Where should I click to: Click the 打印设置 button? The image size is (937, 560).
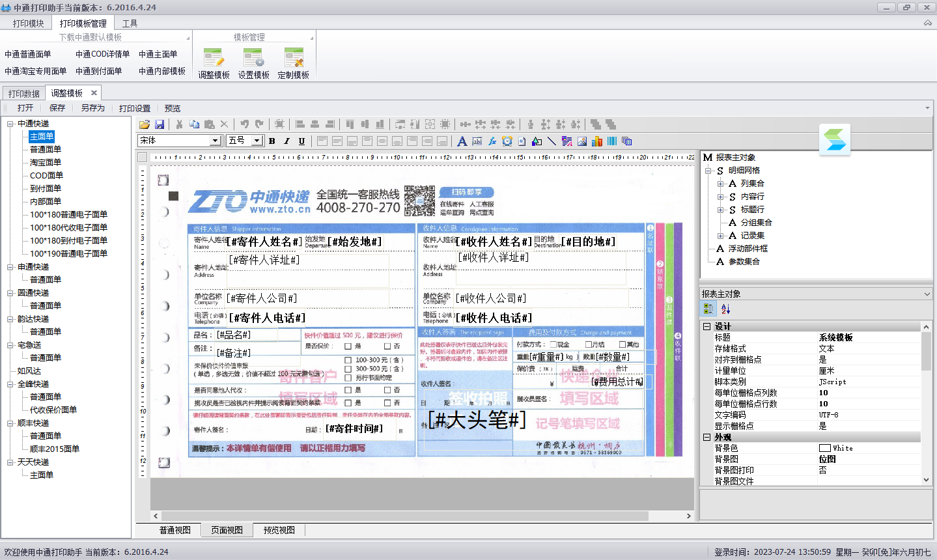pos(135,108)
